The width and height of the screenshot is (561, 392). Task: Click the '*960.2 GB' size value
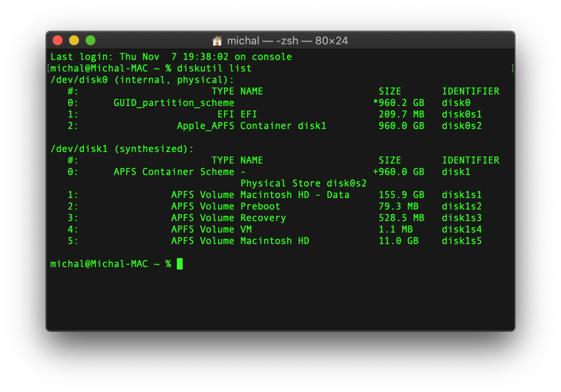point(399,103)
